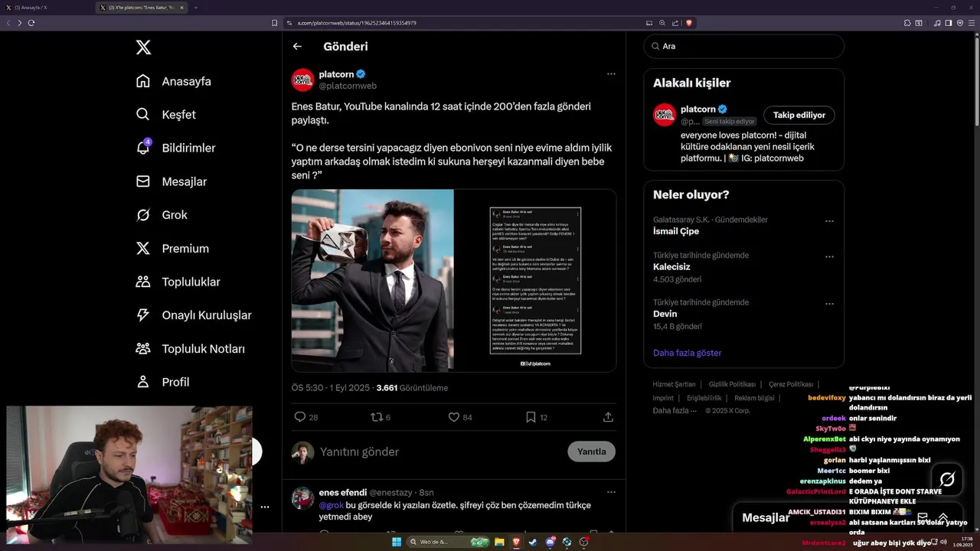
Task: Click new message icon in Mesajlar drawer
Action: [x=923, y=518]
